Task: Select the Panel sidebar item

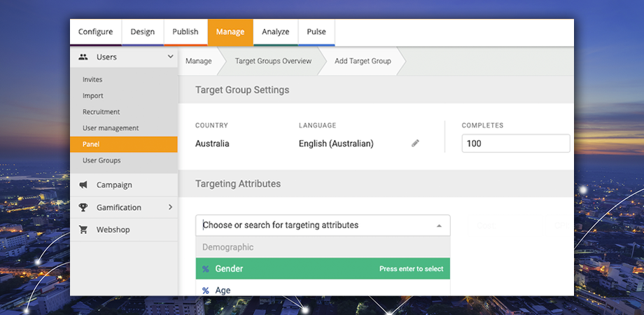Action: 124,144
